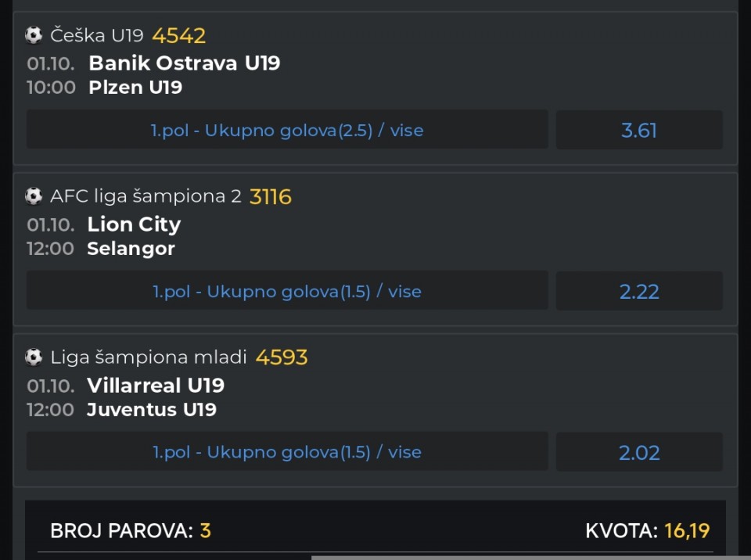Tap the 2.22 odds button
This screenshot has width=751, height=560.
tap(639, 291)
